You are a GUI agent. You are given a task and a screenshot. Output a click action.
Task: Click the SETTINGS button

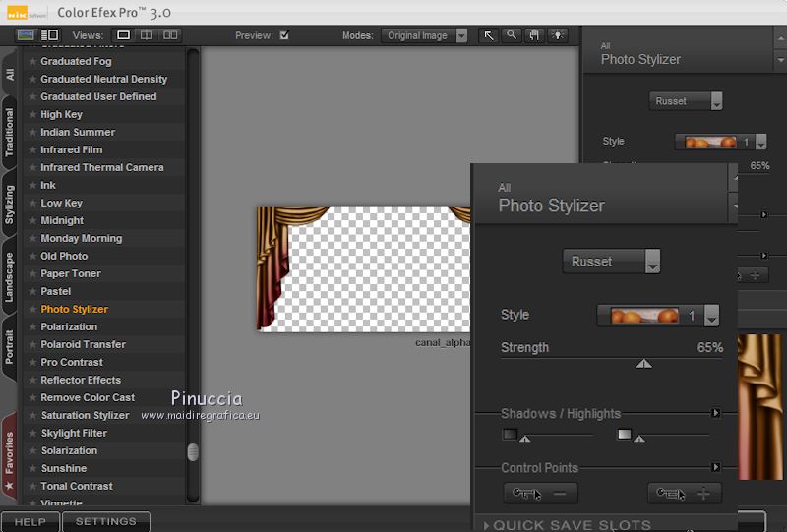point(106,522)
